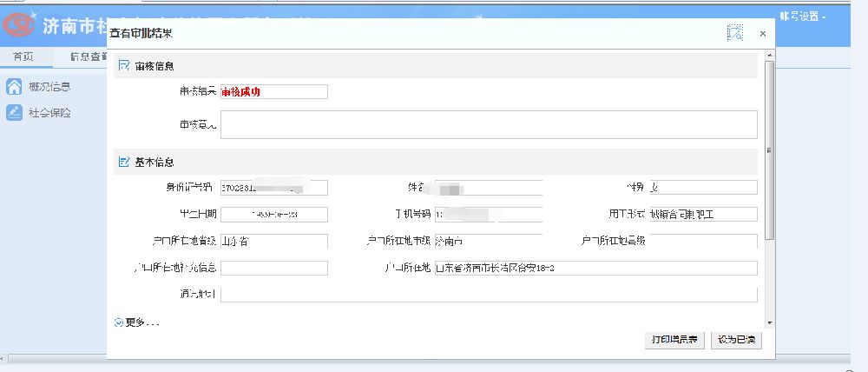Viewport: 868px width, 372px height.
Task: Click the 姓名 field
Action: (x=488, y=188)
